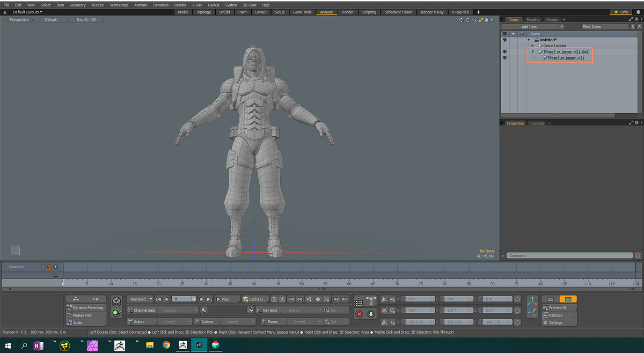Click the red X delete keyframe icon

358,314
